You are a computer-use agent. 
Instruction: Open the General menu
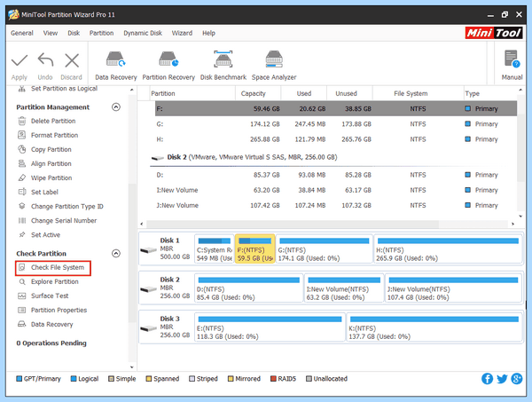21,33
